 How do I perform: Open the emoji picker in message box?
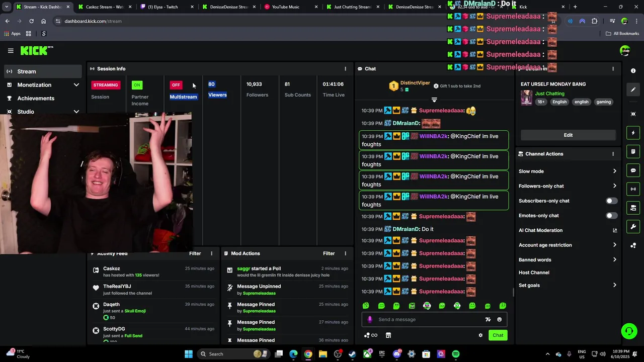[499, 319]
